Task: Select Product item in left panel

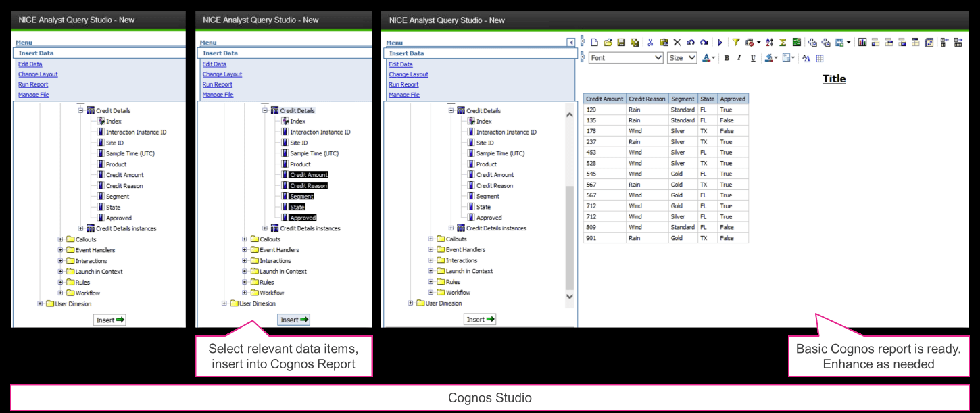Action: [116, 164]
